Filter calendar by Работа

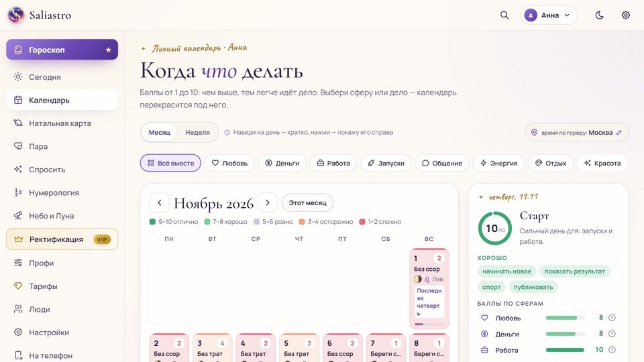[333, 163]
